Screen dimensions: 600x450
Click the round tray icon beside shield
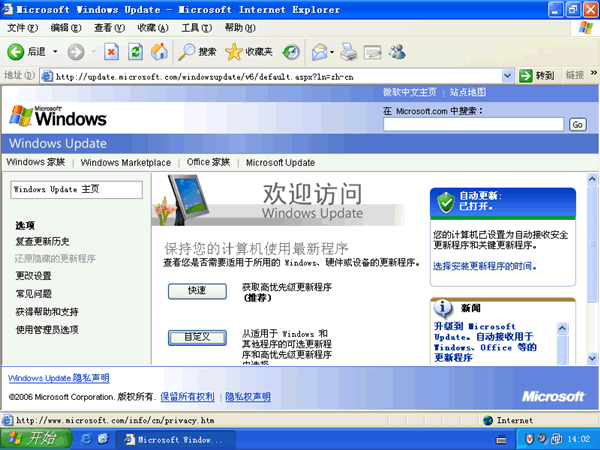click(542, 438)
